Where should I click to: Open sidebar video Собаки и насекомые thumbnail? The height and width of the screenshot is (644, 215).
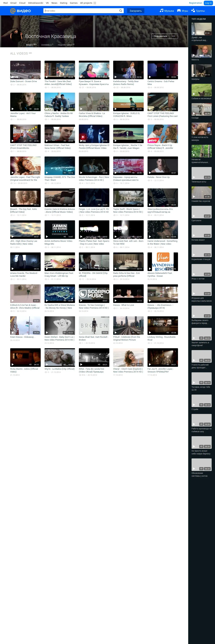pyautogui.click(x=201, y=90)
